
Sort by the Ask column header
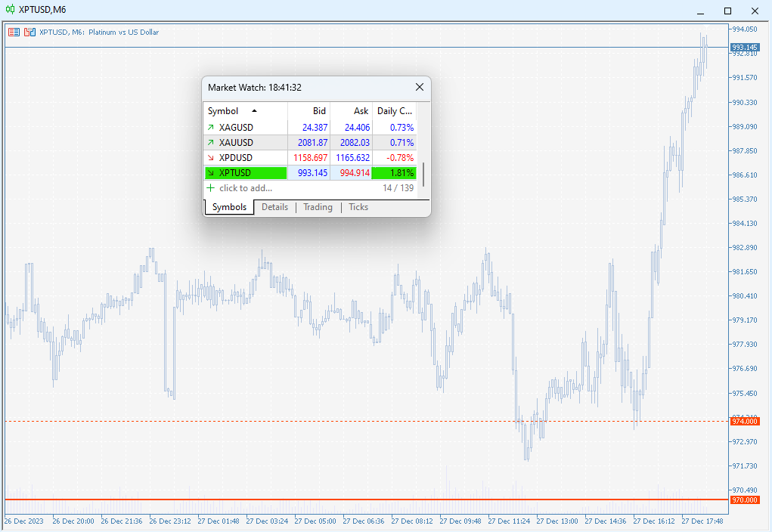[351, 111]
